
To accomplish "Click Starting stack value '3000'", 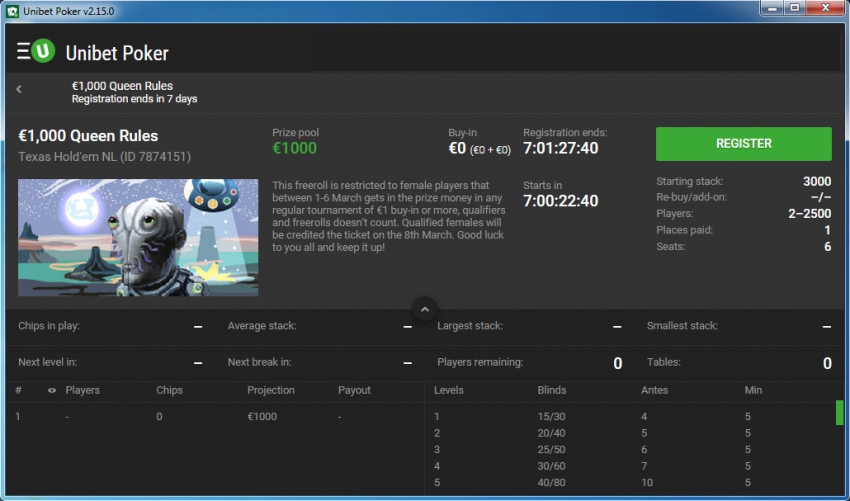I will point(817,181).
